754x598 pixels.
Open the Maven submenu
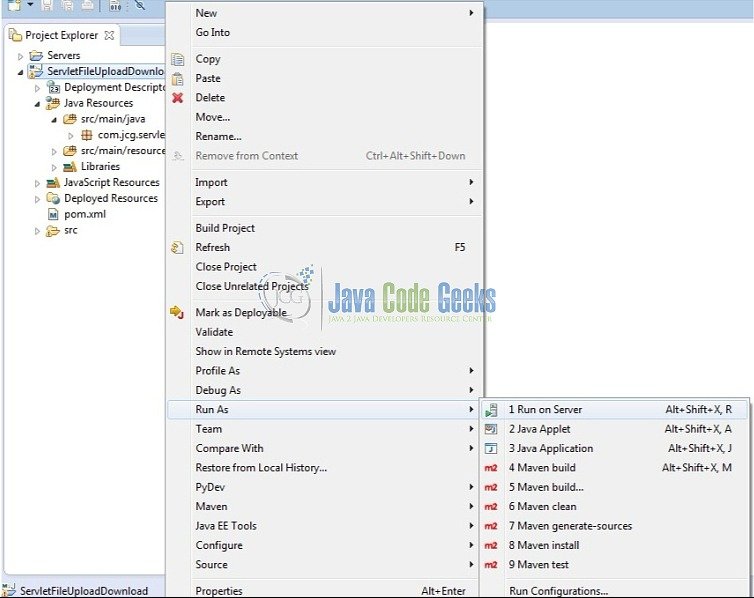point(325,507)
